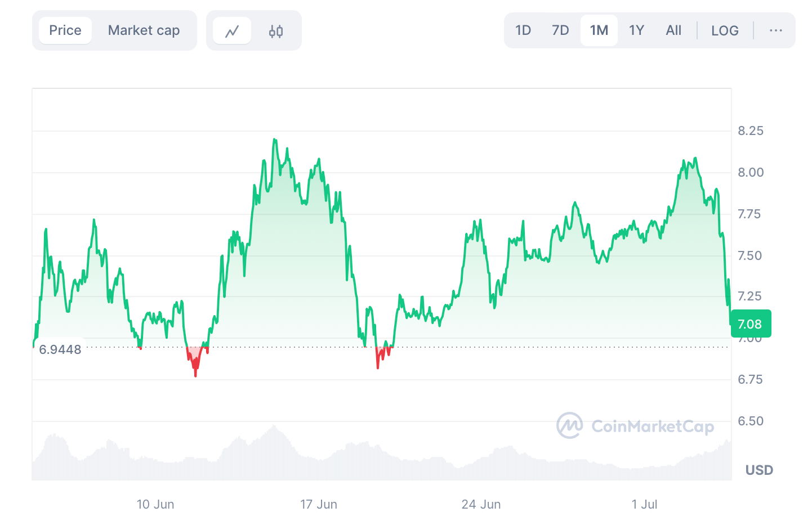Select the line chart icon
The width and height of the screenshot is (812, 530).
coord(232,30)
